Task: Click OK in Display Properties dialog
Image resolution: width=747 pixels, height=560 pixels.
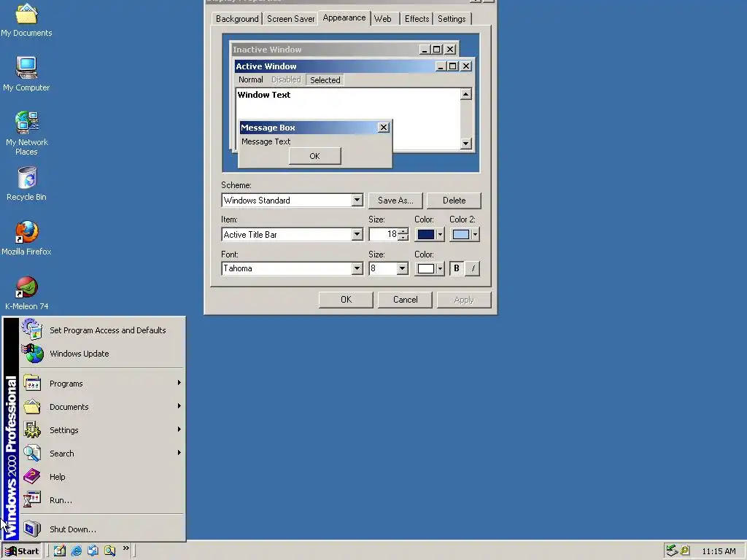Action: point(346,300)
